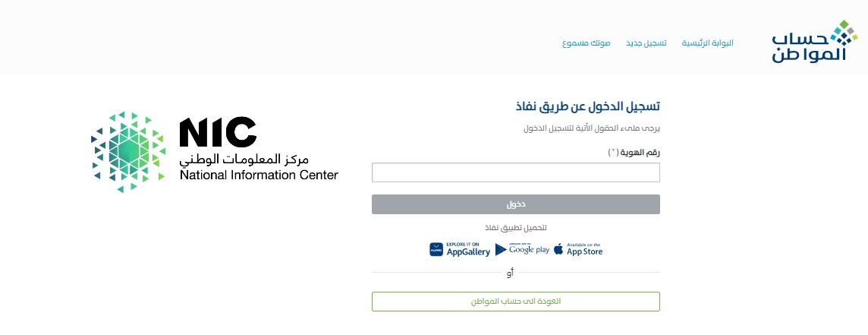Viewport: 868px width, 335px height.
Task: Open the App Store badge label
Action: [x=584, y=250]
